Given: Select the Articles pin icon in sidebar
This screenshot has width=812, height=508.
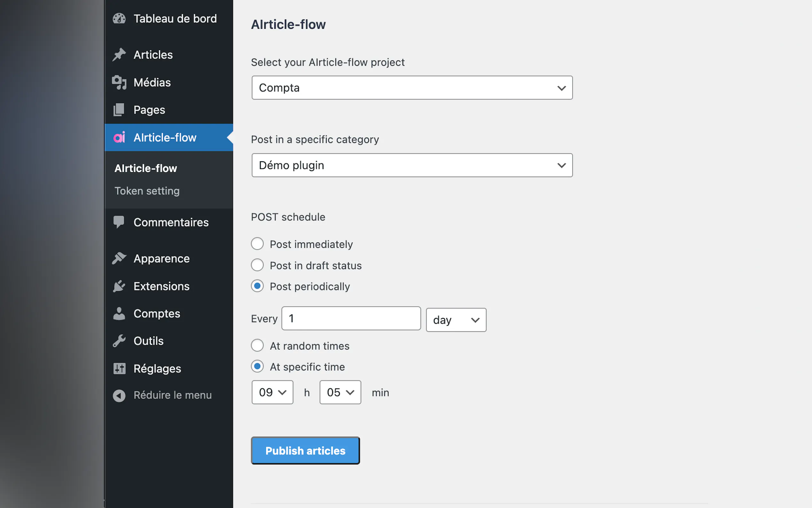Looking at the screenshot, I should tap(120, 54).
